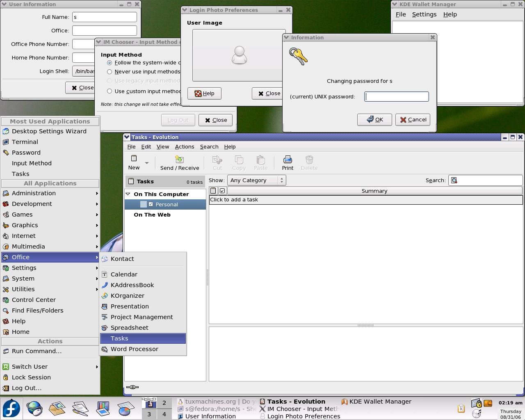Viewport: 525px width, 420px height.
Task: Select 'Follow the system-wide' radio option
Action: [x=110, y=63]
